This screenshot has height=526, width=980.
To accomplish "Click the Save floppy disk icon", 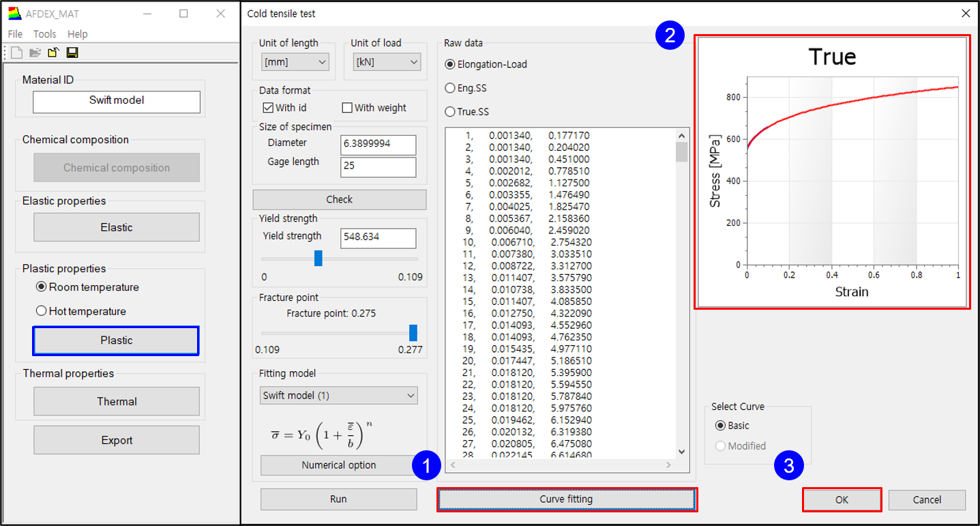I will 72,53.
